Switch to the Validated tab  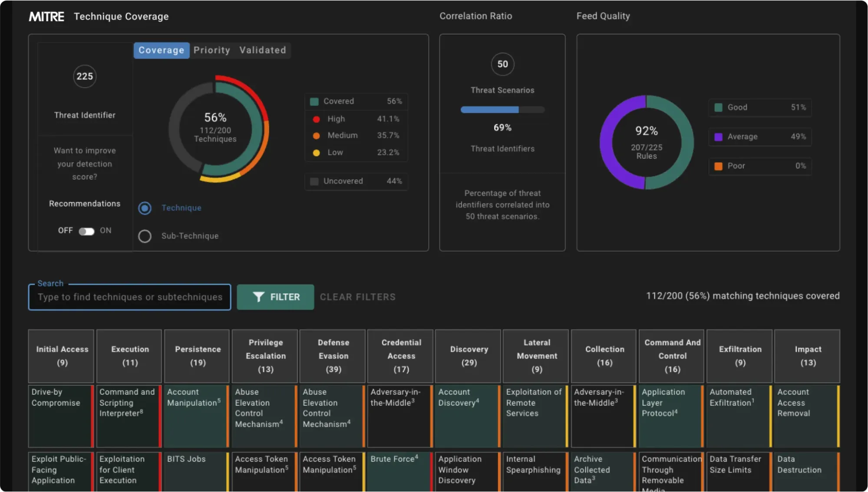(x=263, y=50)
